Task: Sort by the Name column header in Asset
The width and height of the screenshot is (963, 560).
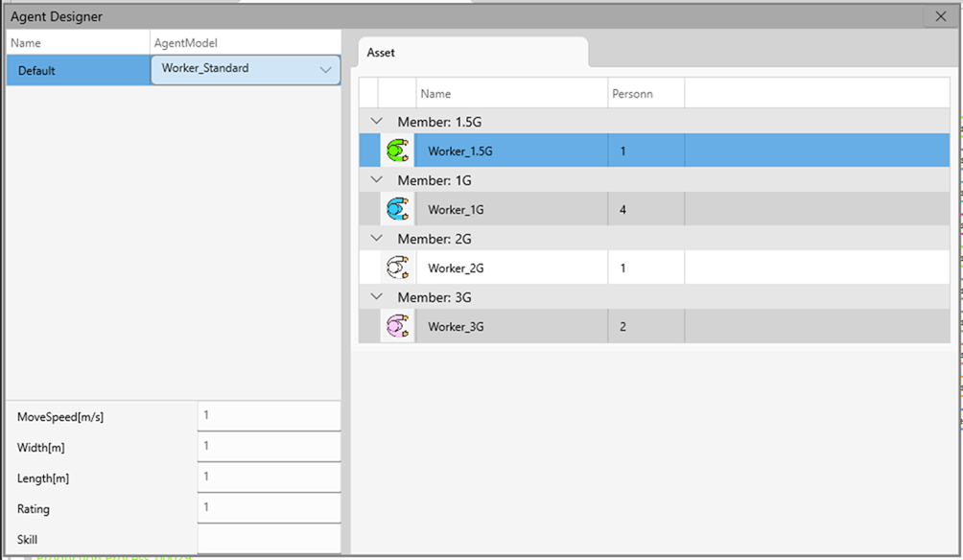Action: pos(511,94)
